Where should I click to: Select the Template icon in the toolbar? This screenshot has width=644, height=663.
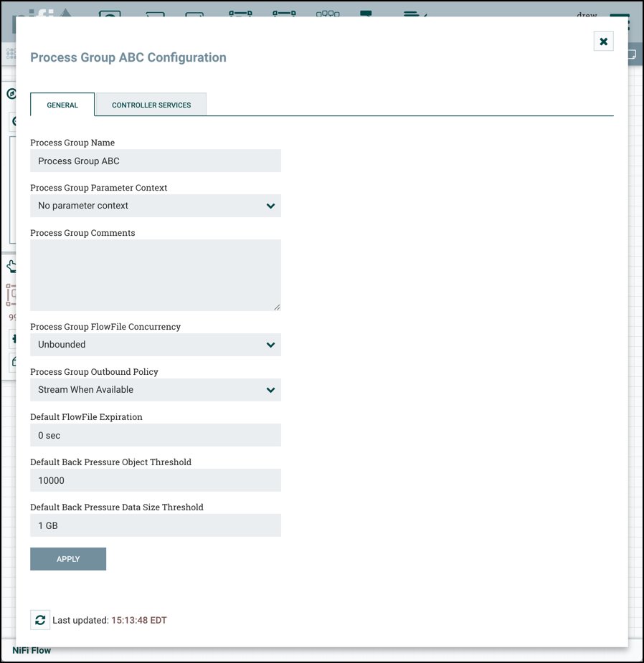tap(366, 14)
